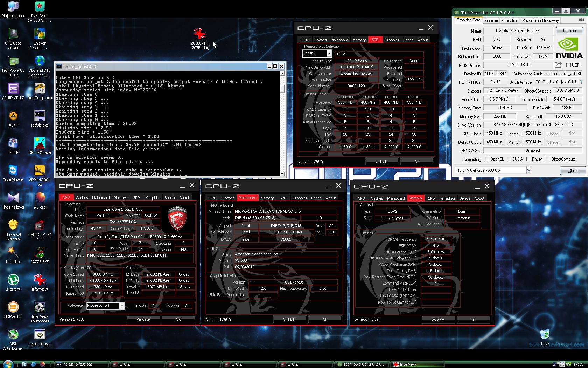
Task: Open TeamViewer desktop icon
Action: (x=13, y=173)
